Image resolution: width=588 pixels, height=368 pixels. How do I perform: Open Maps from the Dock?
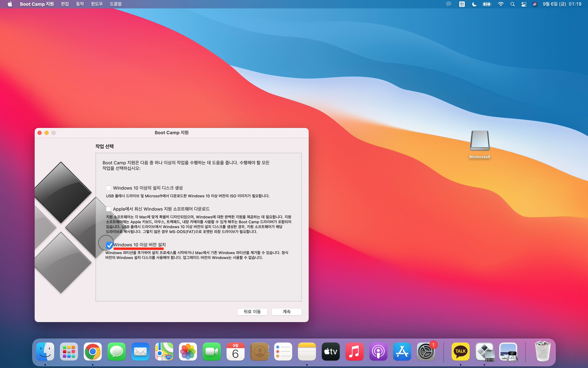164,352
